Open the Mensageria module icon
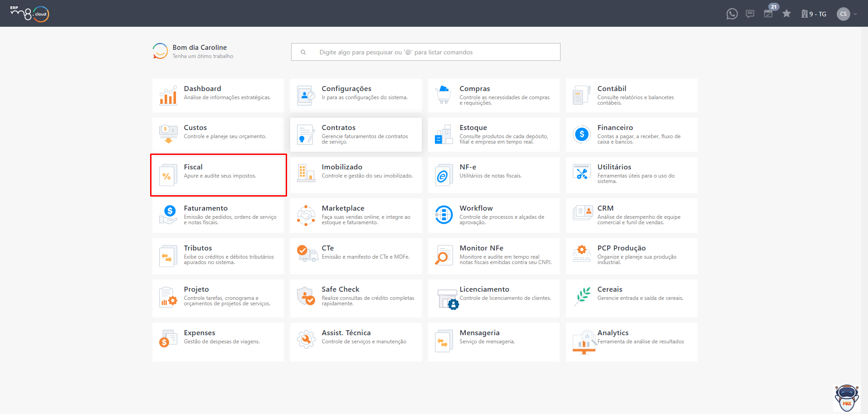This screenshot has height=414, width=868. click(x=444, y=341)
